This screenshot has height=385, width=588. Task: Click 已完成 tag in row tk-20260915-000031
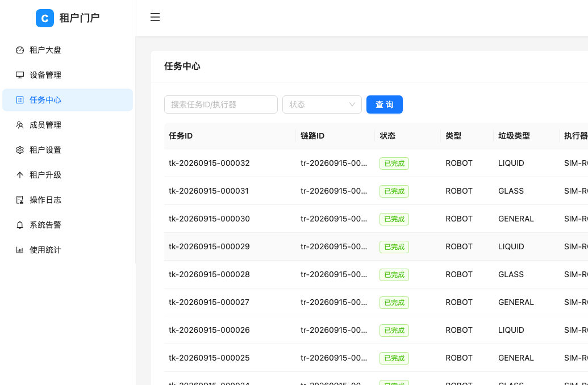tap(394, 191)
